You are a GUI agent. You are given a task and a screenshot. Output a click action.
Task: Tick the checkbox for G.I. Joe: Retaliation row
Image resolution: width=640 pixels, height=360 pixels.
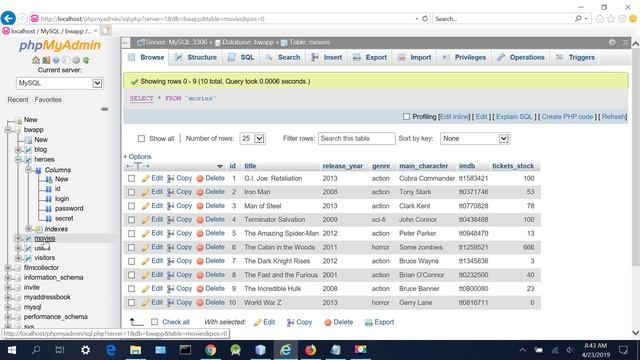coord(131,178)
